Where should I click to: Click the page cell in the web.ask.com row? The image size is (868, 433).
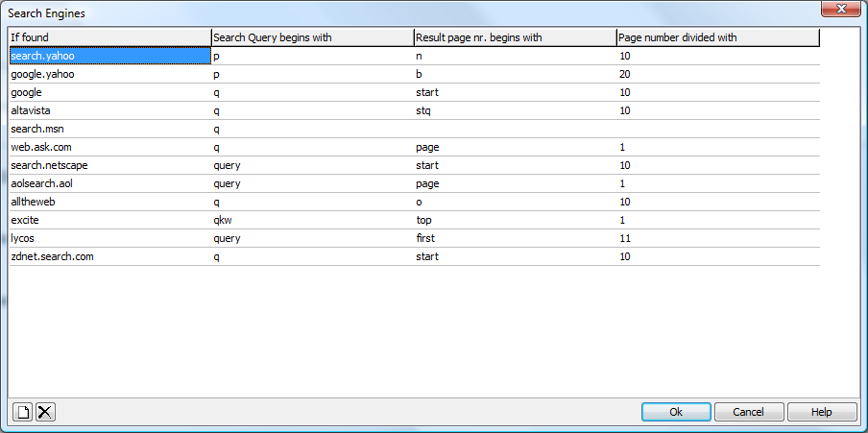click(x=516, y=147)
